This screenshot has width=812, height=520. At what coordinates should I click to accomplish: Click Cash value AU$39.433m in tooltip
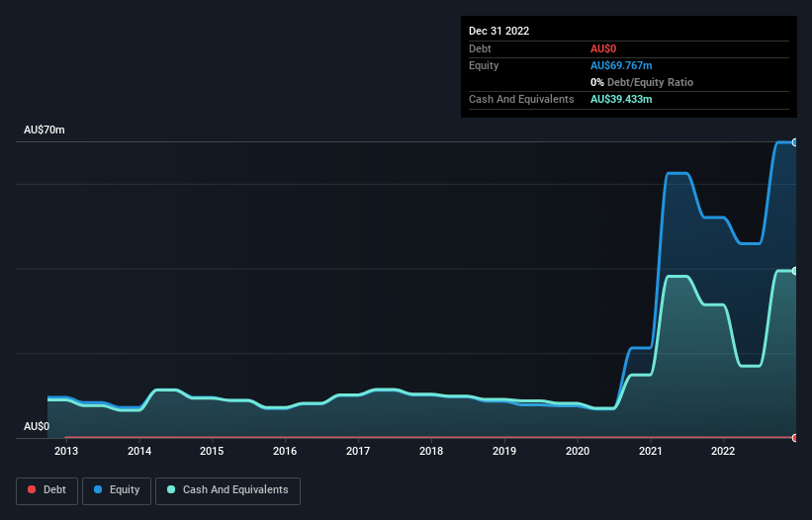pyautogui.click(x=621, y=99)
